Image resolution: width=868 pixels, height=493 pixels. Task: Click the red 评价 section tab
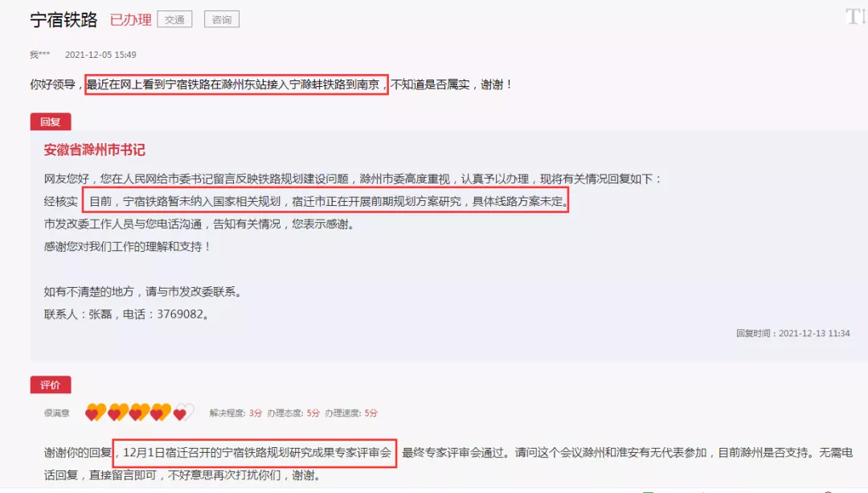51,385
